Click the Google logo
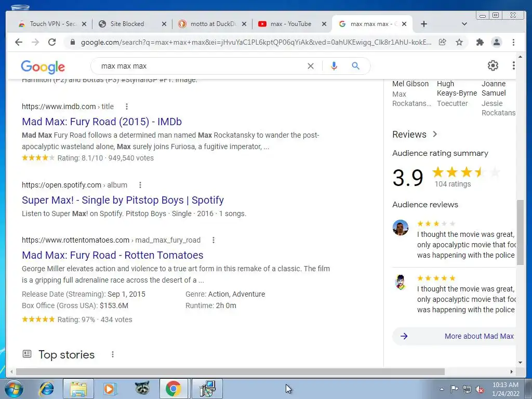Screen dimensions: 532x399 pyautogui.click(x=43, y=67)
